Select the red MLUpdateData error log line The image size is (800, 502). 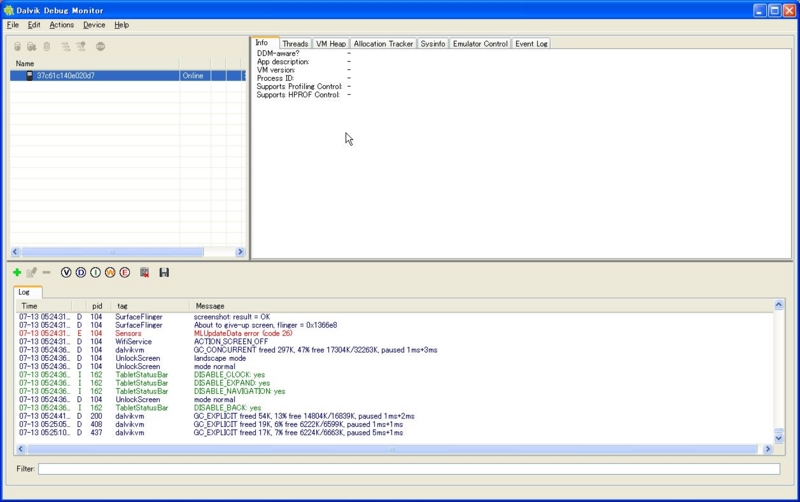pyautogui.click(x=395, y=334)
